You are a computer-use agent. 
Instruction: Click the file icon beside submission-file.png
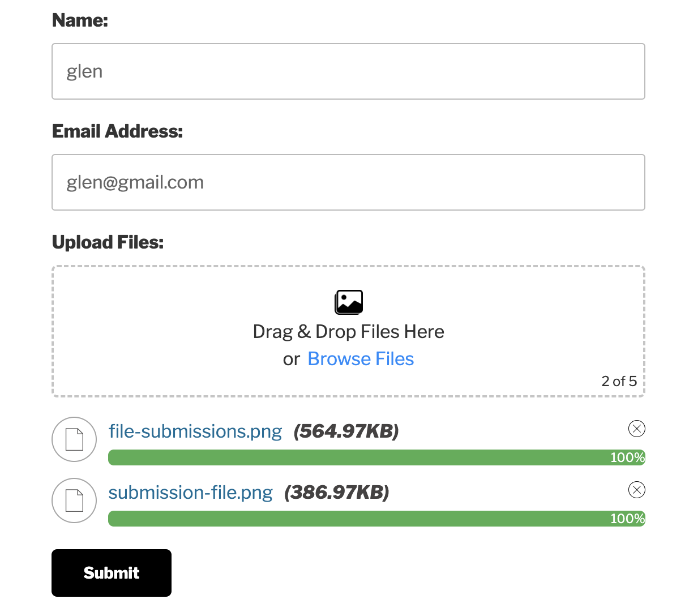[x=74, y=500]
